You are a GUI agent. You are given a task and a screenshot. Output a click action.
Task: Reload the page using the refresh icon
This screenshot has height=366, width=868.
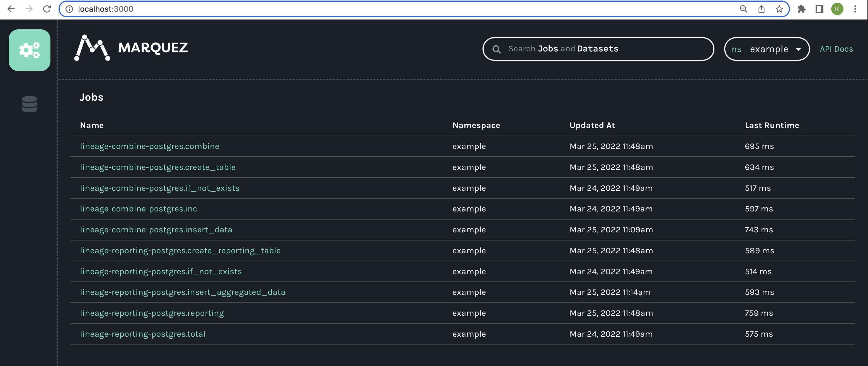click(47, 9)
